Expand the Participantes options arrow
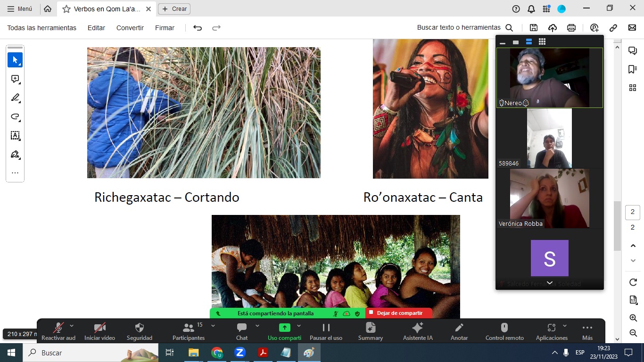The image size is (644, 362). pos(213,326)
